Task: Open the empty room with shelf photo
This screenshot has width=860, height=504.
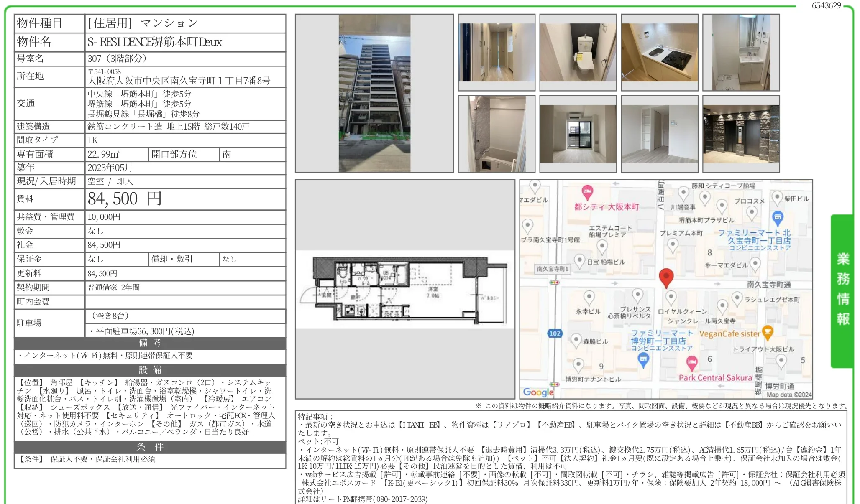Action: [x=660, y=134]
